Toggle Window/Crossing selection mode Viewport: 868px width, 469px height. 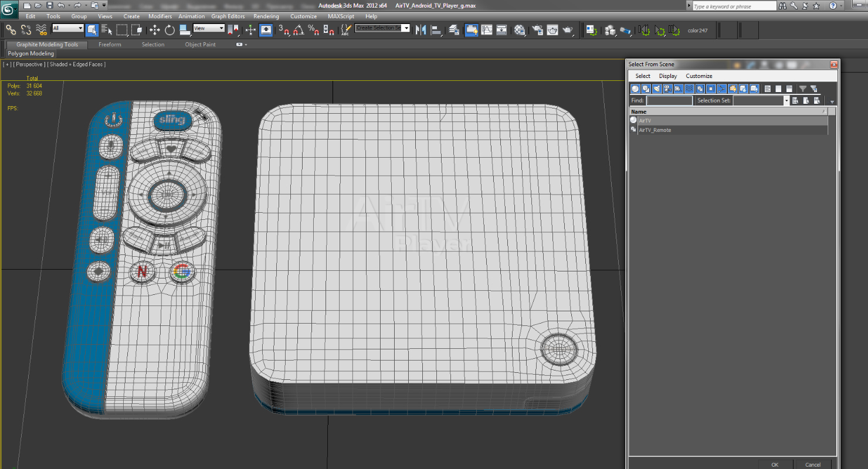tap(137, 30)
